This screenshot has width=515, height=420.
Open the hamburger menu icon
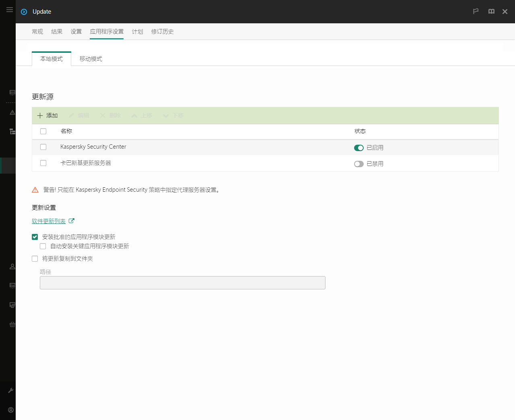click(10, 10)
